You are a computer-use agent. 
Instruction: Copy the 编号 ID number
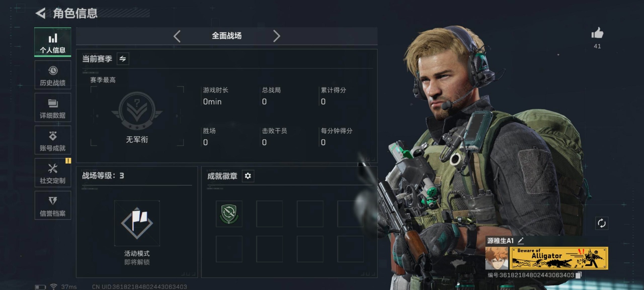[579, 275]
